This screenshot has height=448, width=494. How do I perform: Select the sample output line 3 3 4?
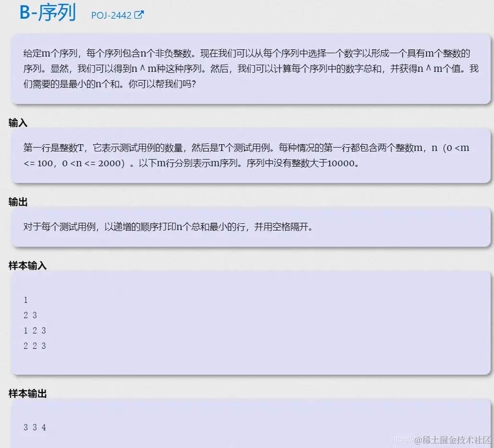click(x=34, y=427)
